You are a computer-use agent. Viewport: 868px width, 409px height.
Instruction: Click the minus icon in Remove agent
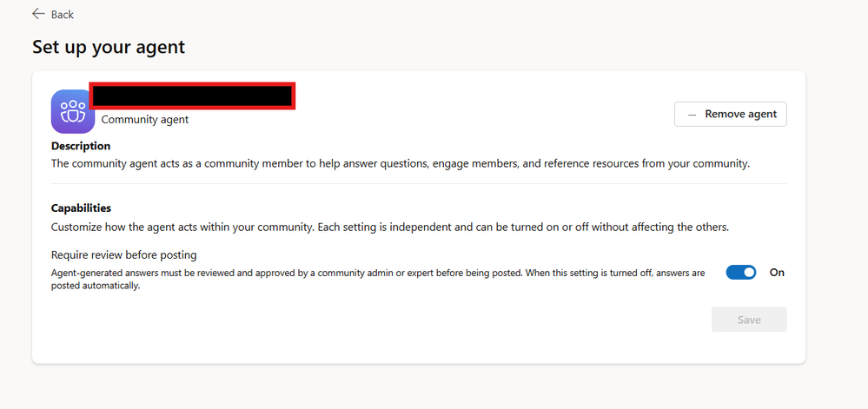[x=692, y=115]
